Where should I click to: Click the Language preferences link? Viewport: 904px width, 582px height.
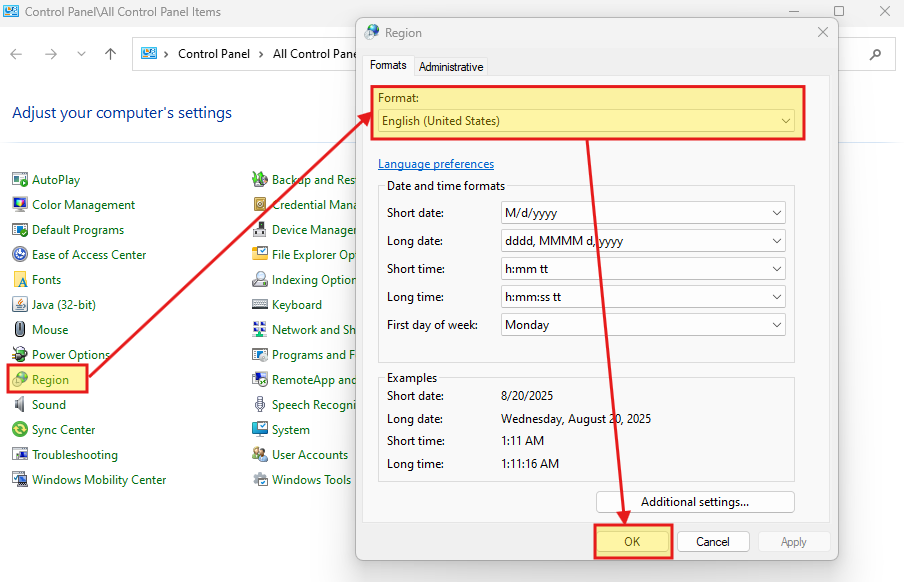436,164
